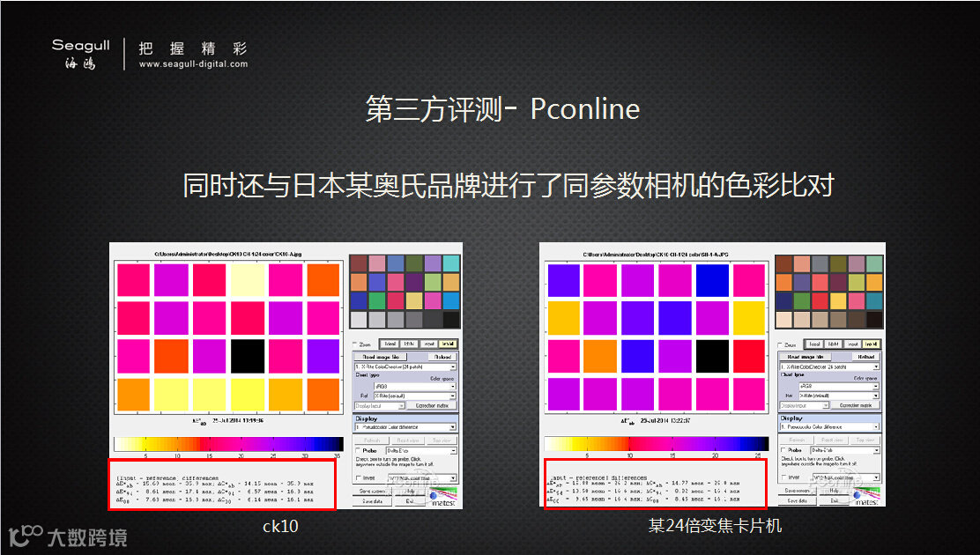Click pale yellow top-row patch in ck10 chart
This screenshot has width=980, height=555.
tap(248, 280)
